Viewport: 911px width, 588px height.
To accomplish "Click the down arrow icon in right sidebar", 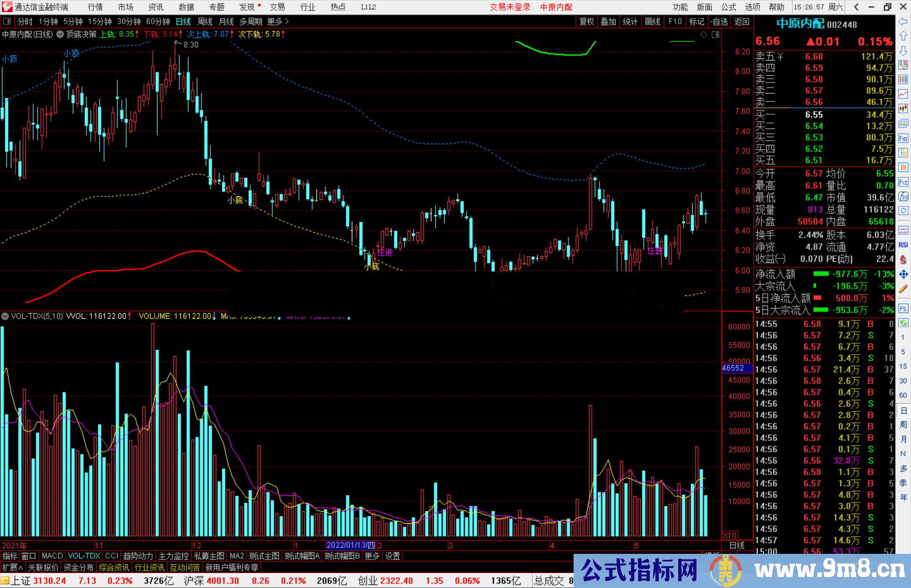I will click(x=903, y=51).
